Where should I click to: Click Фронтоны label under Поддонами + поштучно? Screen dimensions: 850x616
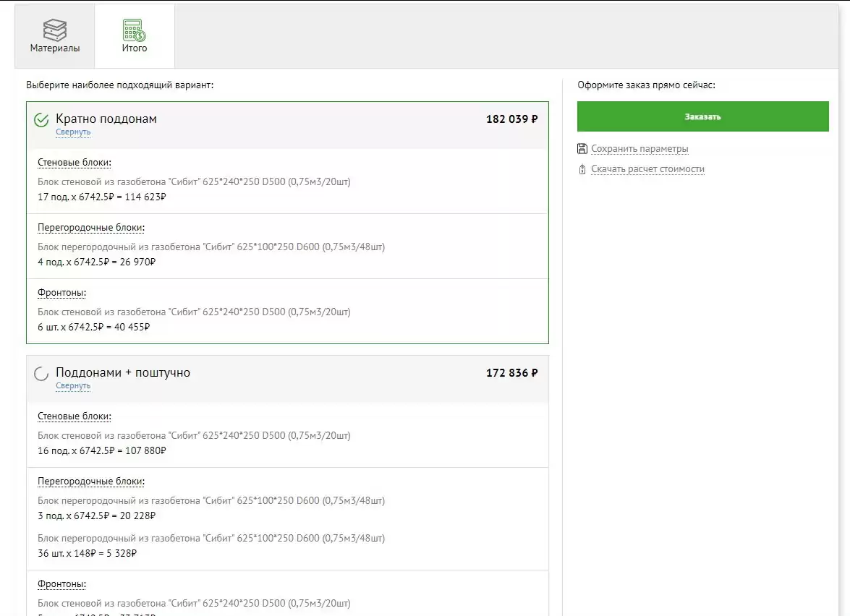[61, 584]
